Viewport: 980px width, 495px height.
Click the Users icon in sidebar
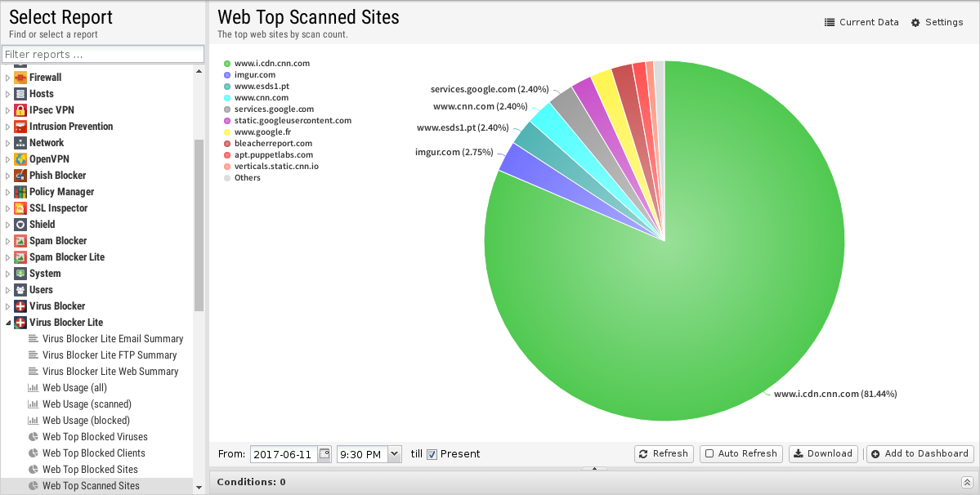click(x=20, y=290)
